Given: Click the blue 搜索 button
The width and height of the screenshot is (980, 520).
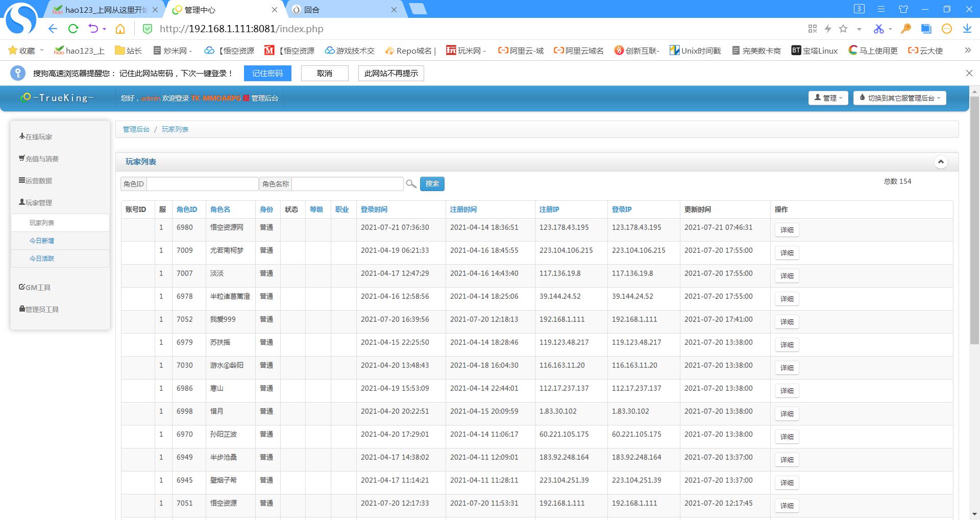Looking at the screenshot, I should (432, 184).
